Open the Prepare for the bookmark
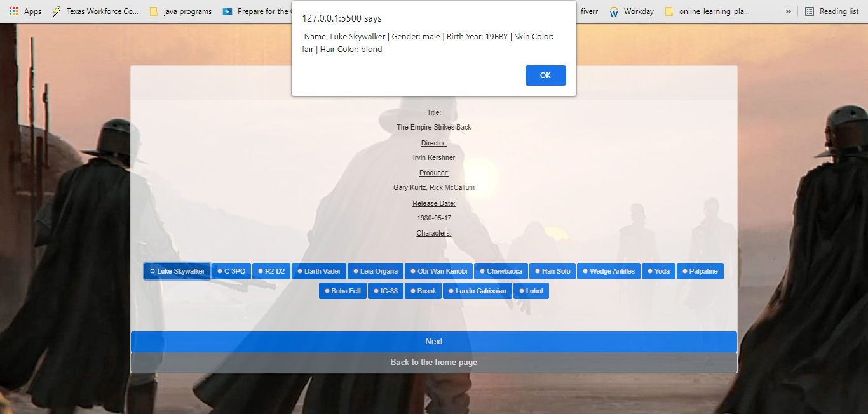Screen dimensions: 868x414 (x=255, y=11)
